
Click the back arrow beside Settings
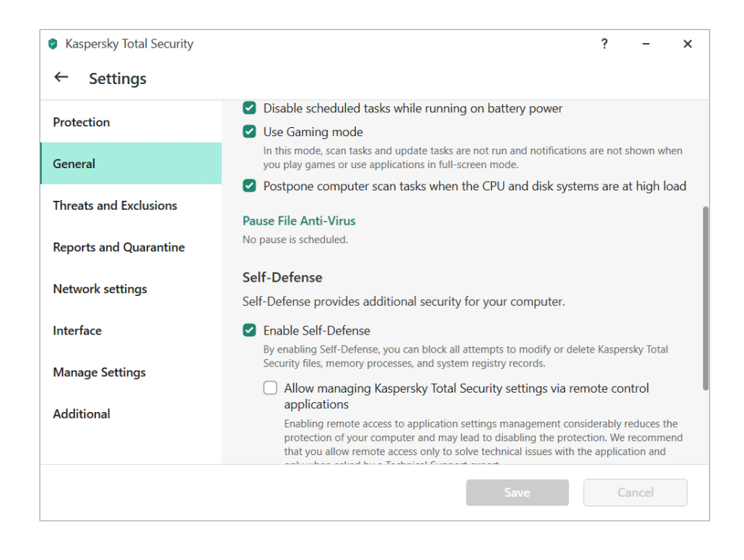pyautogui.click(x=61, y=77)
